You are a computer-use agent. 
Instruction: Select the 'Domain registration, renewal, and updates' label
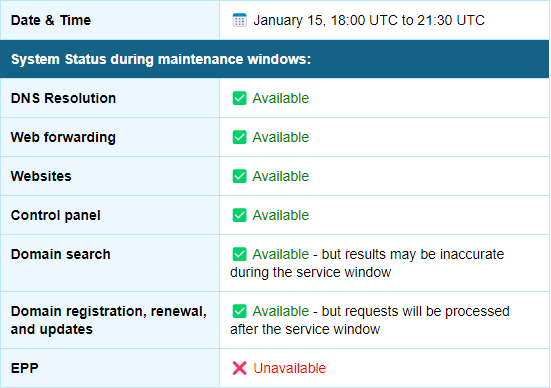[x=109, y=320]
